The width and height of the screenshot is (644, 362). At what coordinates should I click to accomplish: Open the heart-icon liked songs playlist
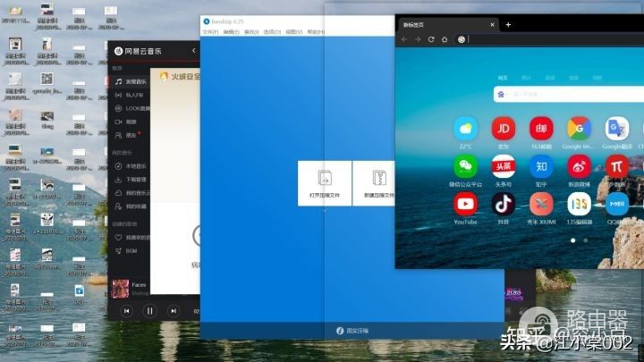(x=131, y=237)
